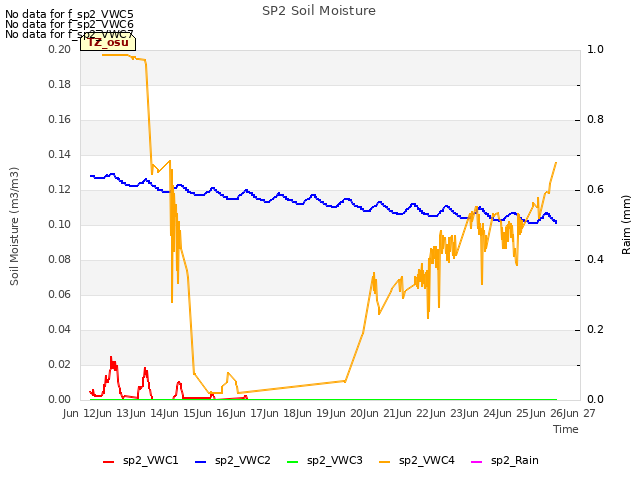Click the sp2_VWC2 legend label
The height and width of the screenshot is (480, 640).
click(243, 460)
